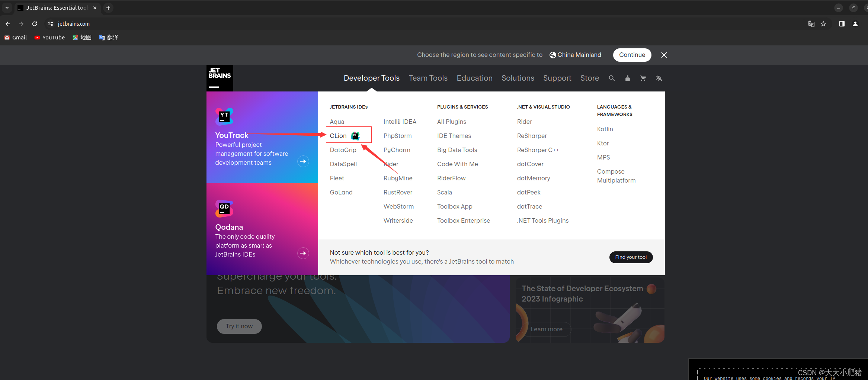
Task: Open the Support menu
Action: (557, 78)
